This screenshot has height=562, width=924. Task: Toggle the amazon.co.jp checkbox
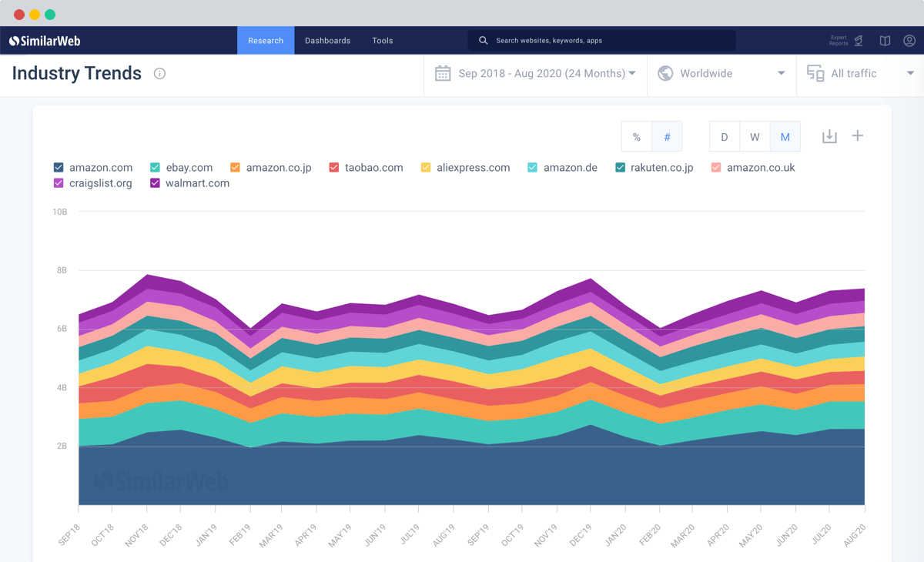pos(235,167)
